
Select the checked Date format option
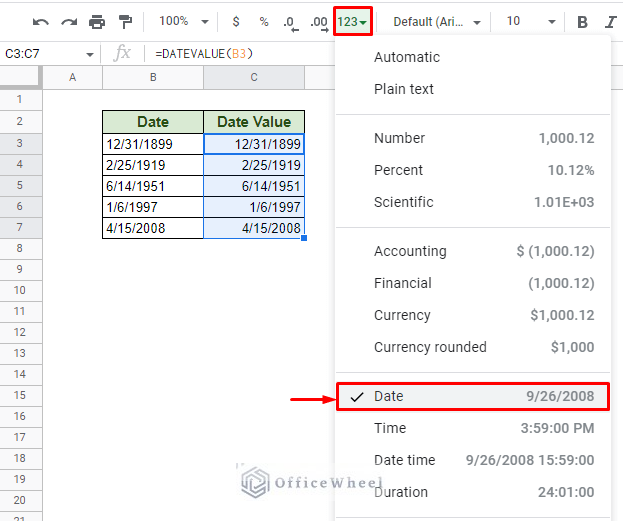(472, 396)
